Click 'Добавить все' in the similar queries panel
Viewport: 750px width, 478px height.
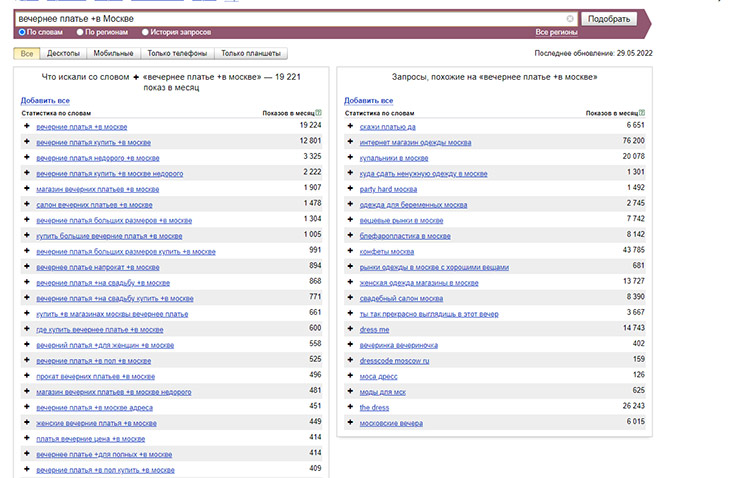pyautogui.click(x=368, y=100)
